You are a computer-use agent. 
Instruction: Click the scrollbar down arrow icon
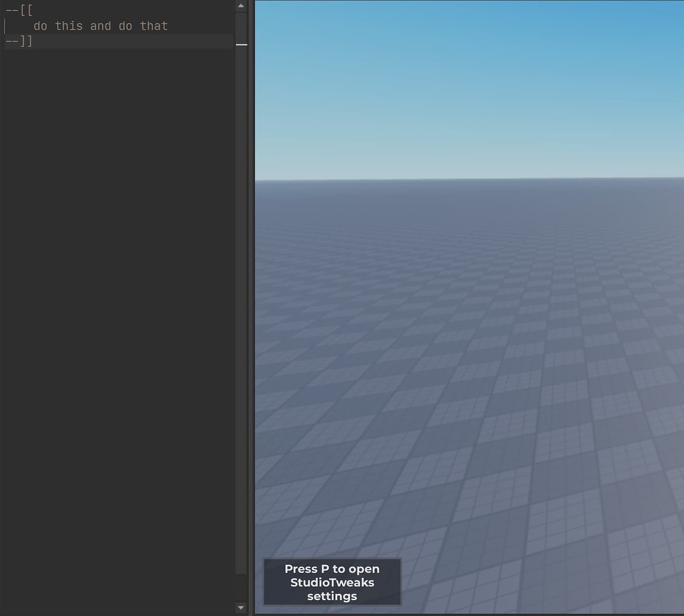241,607
